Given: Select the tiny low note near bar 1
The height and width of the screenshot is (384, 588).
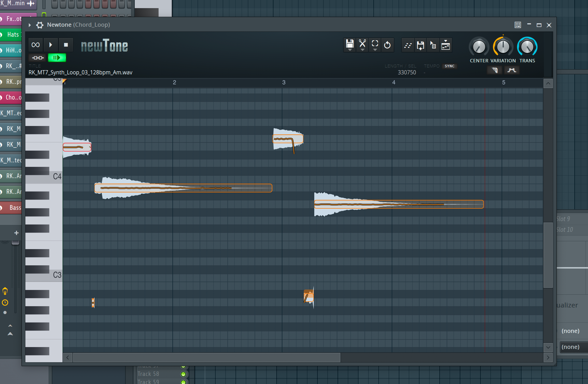Looking at the screenshot, I should [93, 303].
